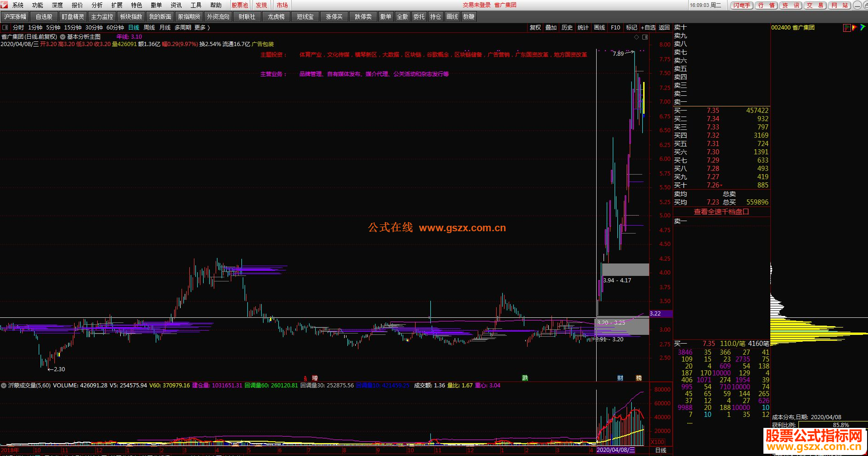868x456 pixels.
Task: Switch to the 发现 tab
Action: 261,5
